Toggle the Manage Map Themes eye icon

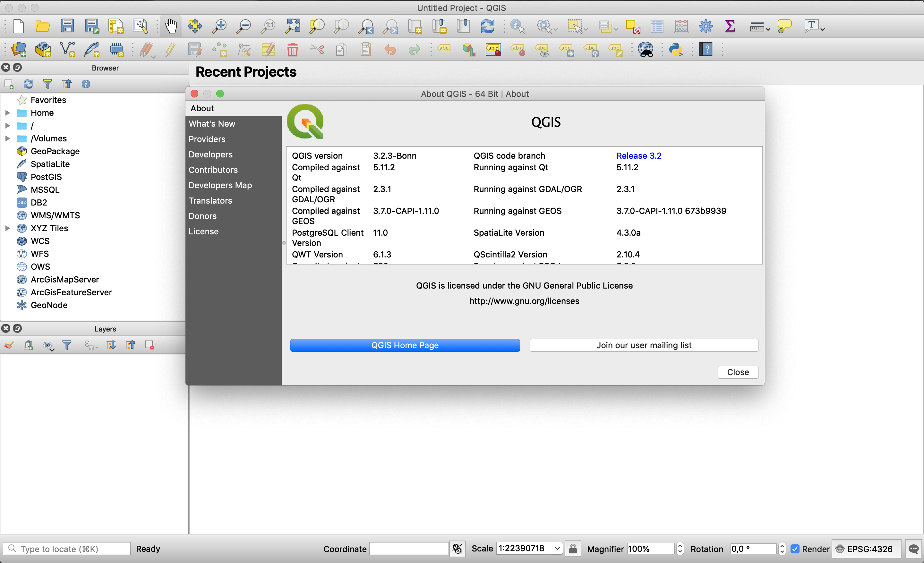[48, 346]
